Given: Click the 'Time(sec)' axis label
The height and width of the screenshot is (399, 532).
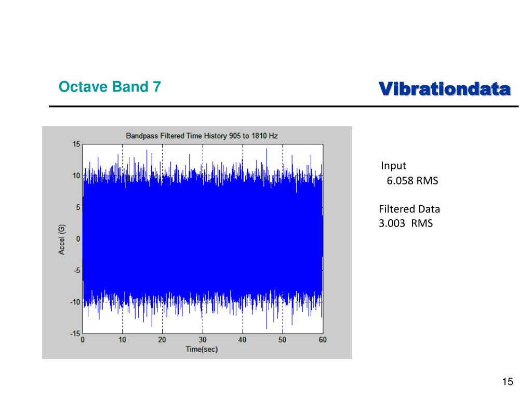Looking at the screenshot, I should coord(202,349).
